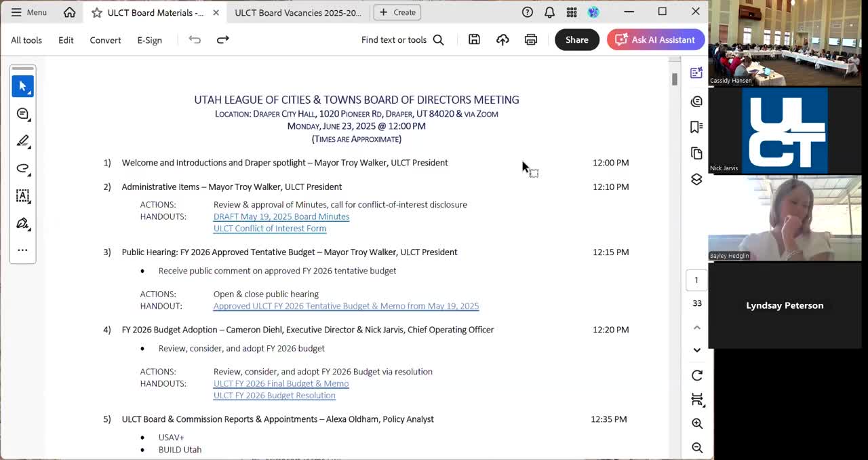Open the Edit menu
This screenshot has height=460, width=868.
(x=66, y=40)
